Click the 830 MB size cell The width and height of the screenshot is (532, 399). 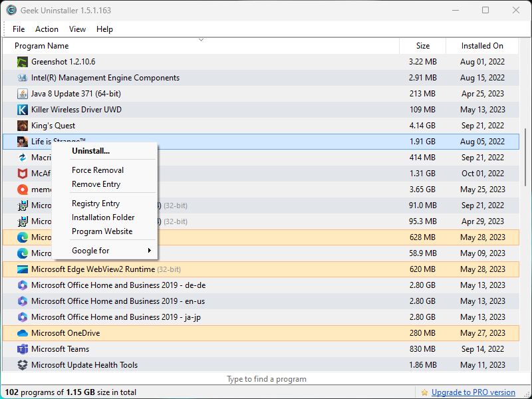(422, 348)
